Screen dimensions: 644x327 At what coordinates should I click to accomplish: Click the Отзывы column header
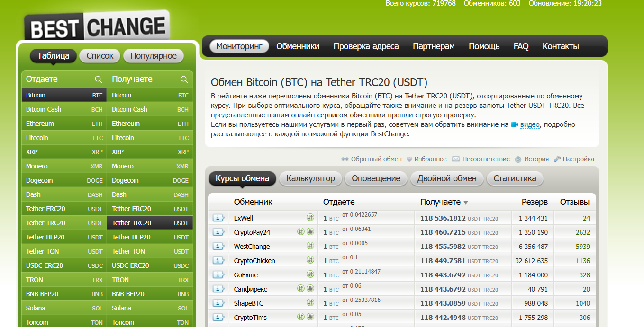click(x=575, y=202)
